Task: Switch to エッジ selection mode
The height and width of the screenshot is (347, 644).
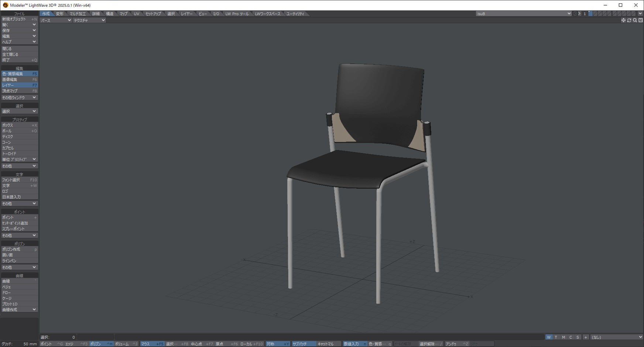Action: (76, 344)
